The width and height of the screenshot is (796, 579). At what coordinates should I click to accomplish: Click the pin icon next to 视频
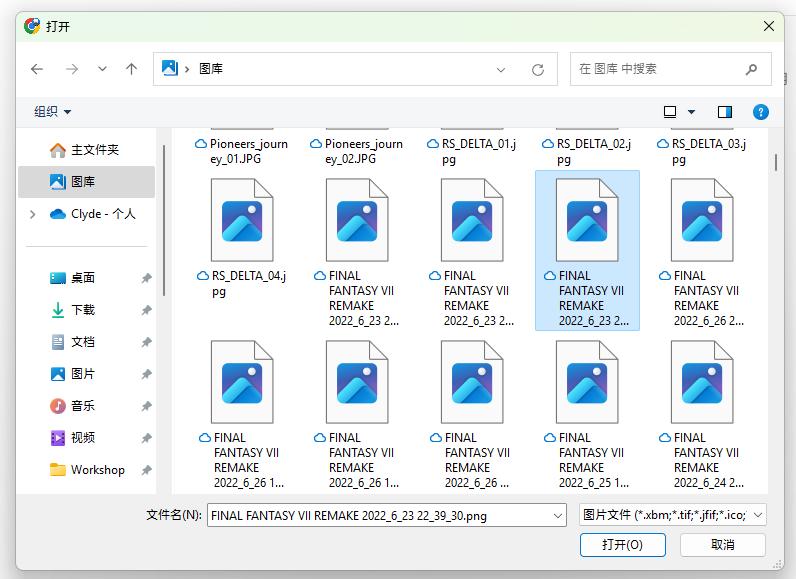(146, 438)
